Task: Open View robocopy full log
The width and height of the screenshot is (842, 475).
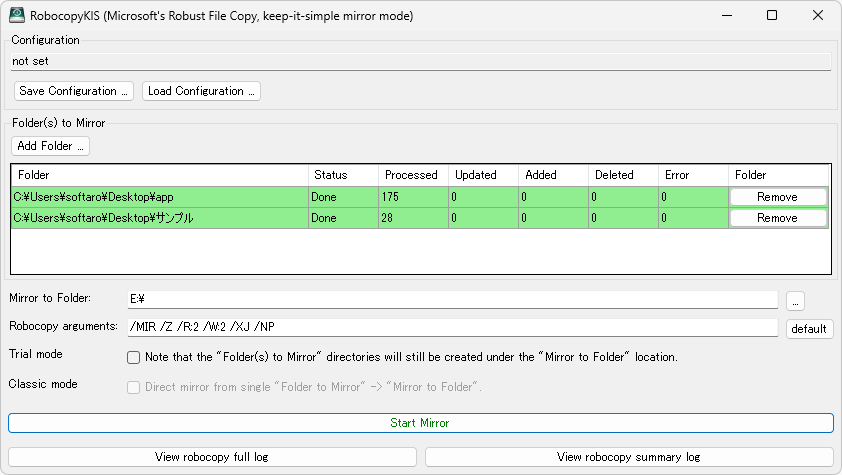Action: (x=212, y=457)
